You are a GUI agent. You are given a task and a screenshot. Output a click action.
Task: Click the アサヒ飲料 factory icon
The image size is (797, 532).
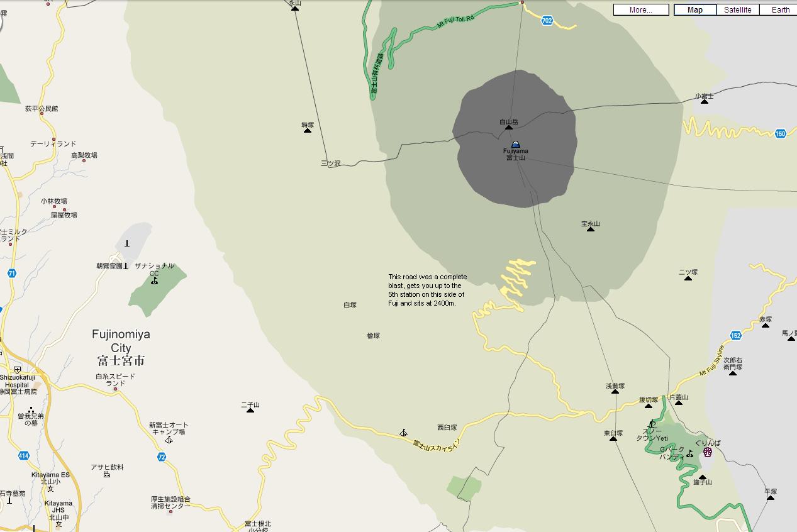[106, 474]
